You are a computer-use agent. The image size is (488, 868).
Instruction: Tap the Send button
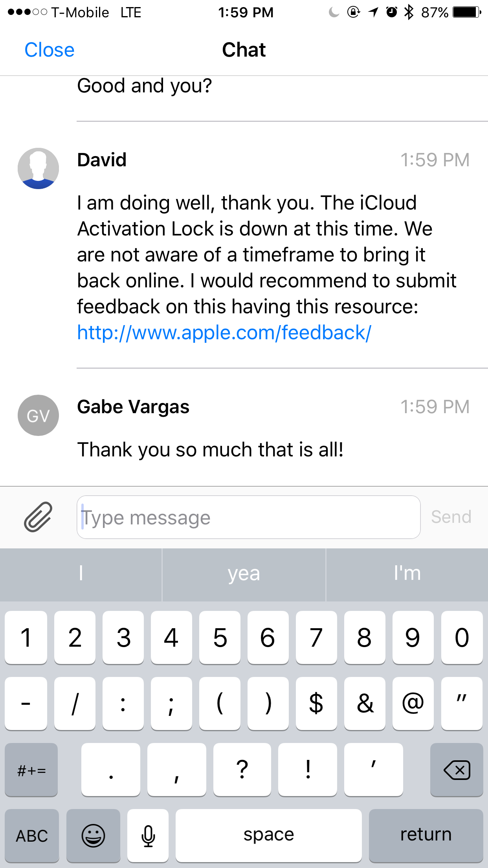[451, 517]
